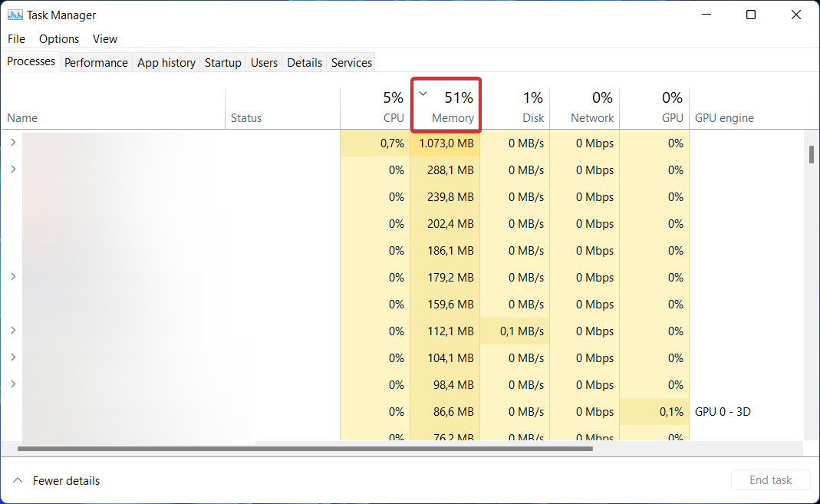The height and width of the screenshot is (504, 820).
Task: Open the Services tab
Action: click(351, 62)
